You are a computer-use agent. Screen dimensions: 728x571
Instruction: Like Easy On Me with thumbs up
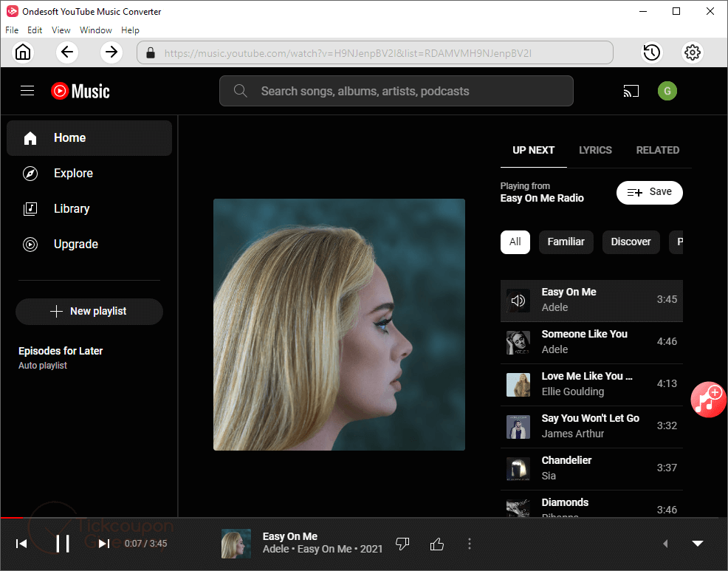coord(437,544)
